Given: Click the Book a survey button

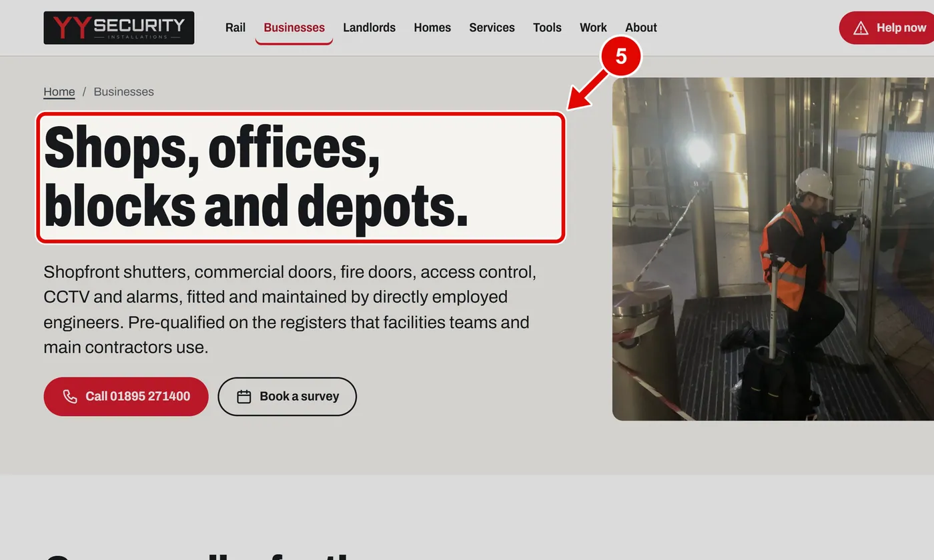Looking at the screenshot, I should click(288, 397).
